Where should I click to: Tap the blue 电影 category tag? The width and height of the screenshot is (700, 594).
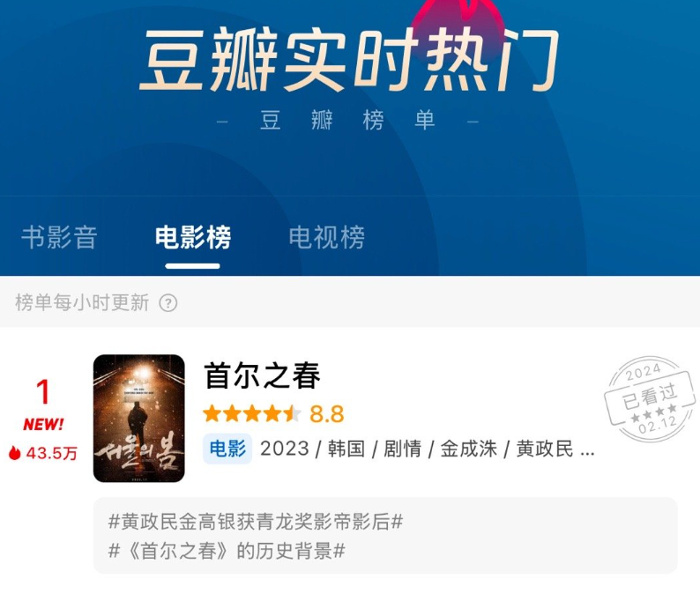[227, 449]
